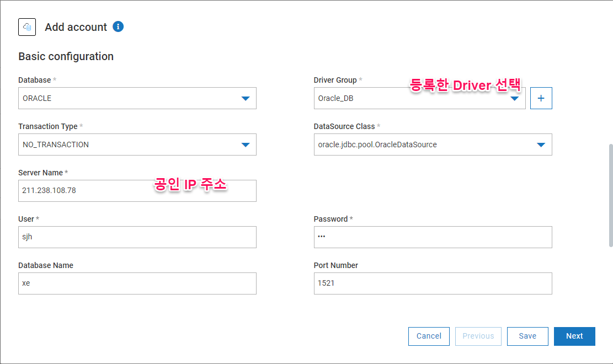Expand the DataSource Class dropdown
Image resolution: width=613 pixels, height=364 pixels.
tap(433, 144)
